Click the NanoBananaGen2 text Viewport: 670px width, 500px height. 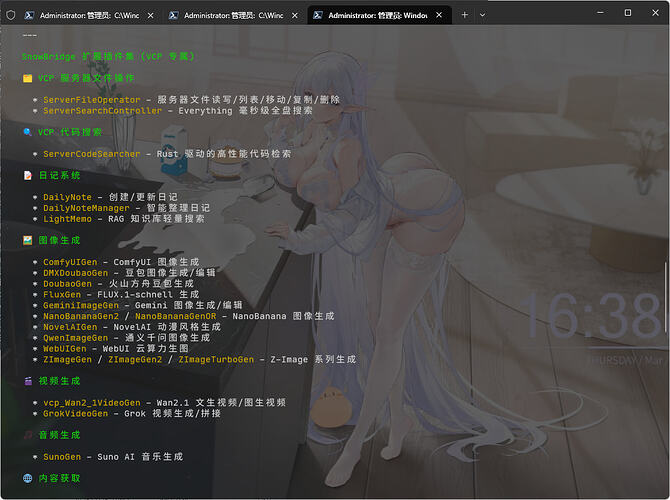click(x=81, y=316)
